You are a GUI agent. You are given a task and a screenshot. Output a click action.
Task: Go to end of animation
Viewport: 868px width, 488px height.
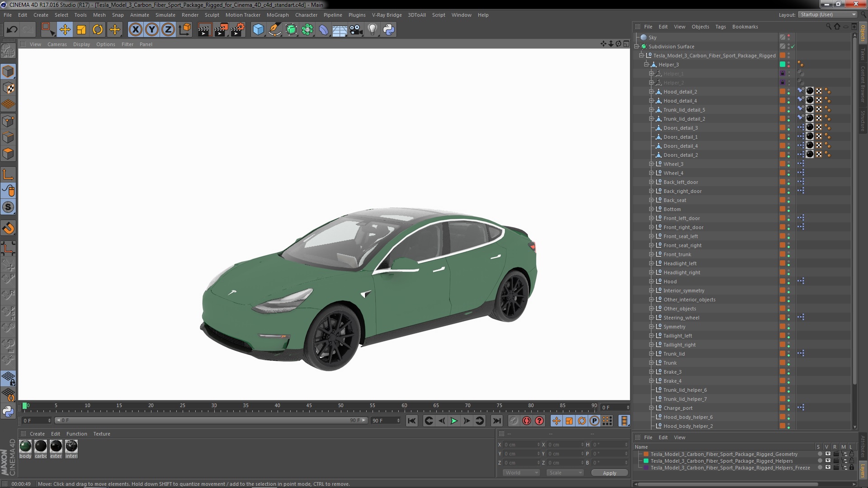point(497,421)
